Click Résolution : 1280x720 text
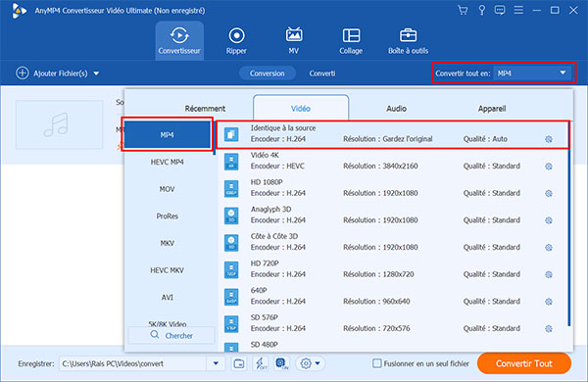The image size is (588, 382). (378, 274)
